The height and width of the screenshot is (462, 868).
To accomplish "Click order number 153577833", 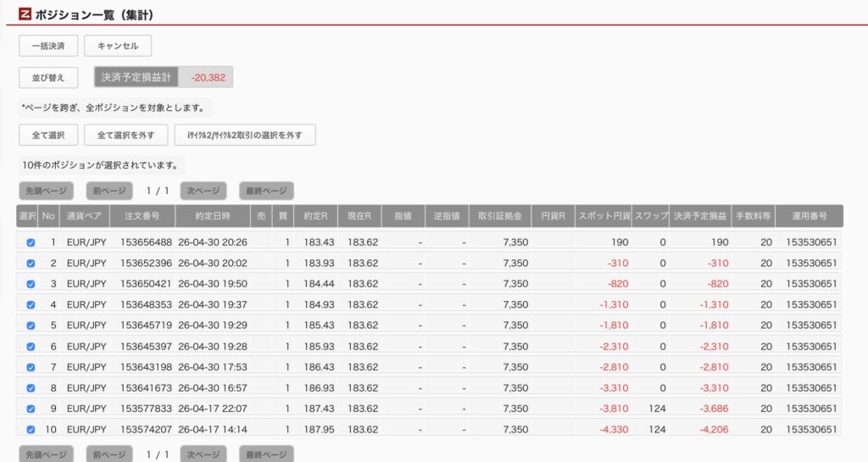I will (x=146, y=409).
